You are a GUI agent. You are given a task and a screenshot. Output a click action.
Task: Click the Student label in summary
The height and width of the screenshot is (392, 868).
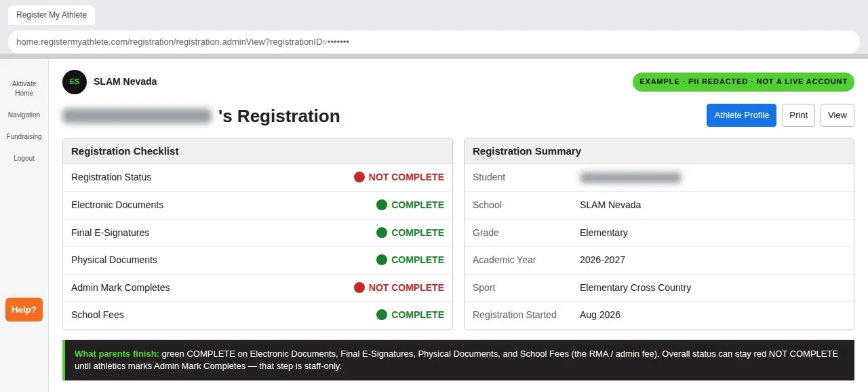(489, 177)
